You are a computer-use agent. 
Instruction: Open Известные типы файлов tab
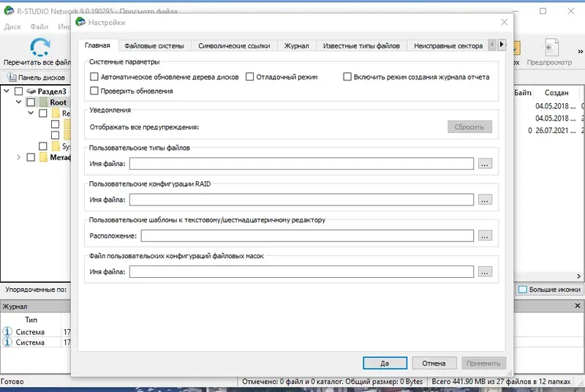coord(361,46)
